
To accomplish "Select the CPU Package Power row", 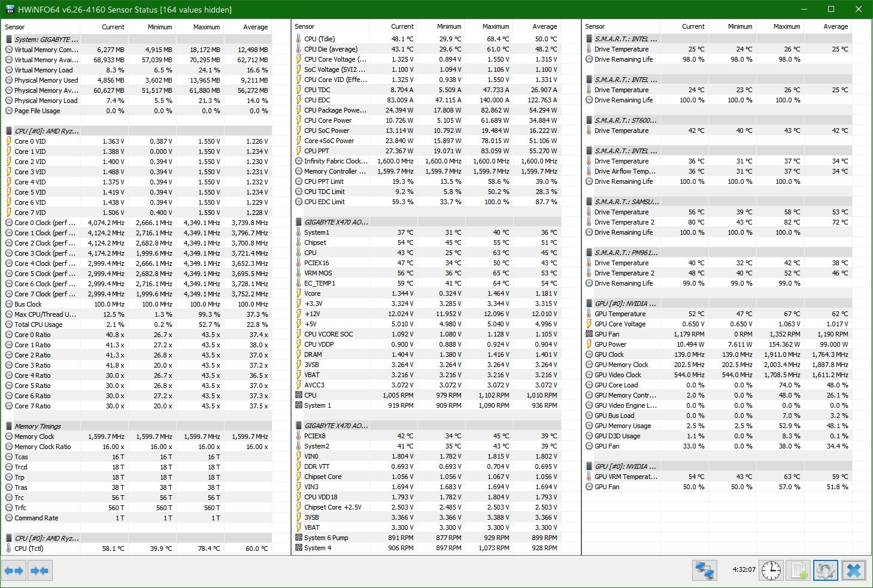I will tap(427, 110).
